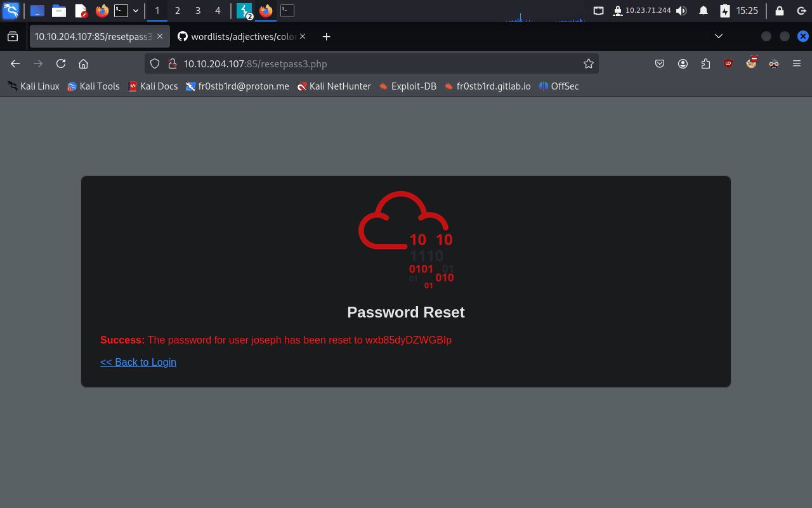Viewport: 812px width, 508px height.
Task: Save page to Pocket icon
Action: 660,63
